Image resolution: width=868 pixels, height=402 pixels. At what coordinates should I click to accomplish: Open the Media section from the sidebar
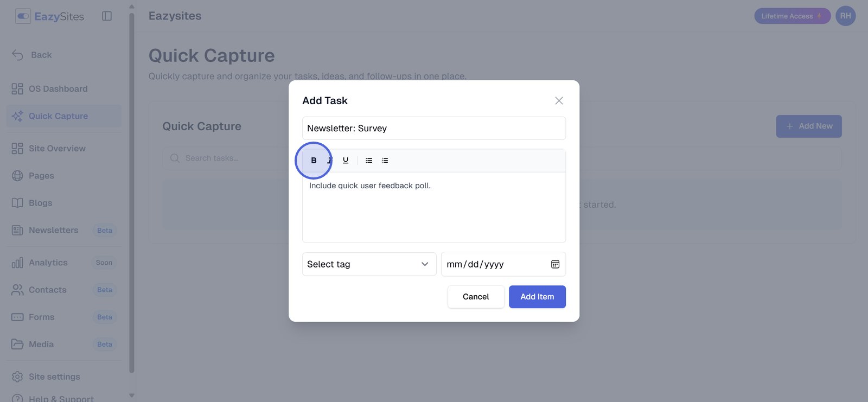coord(17,344)
